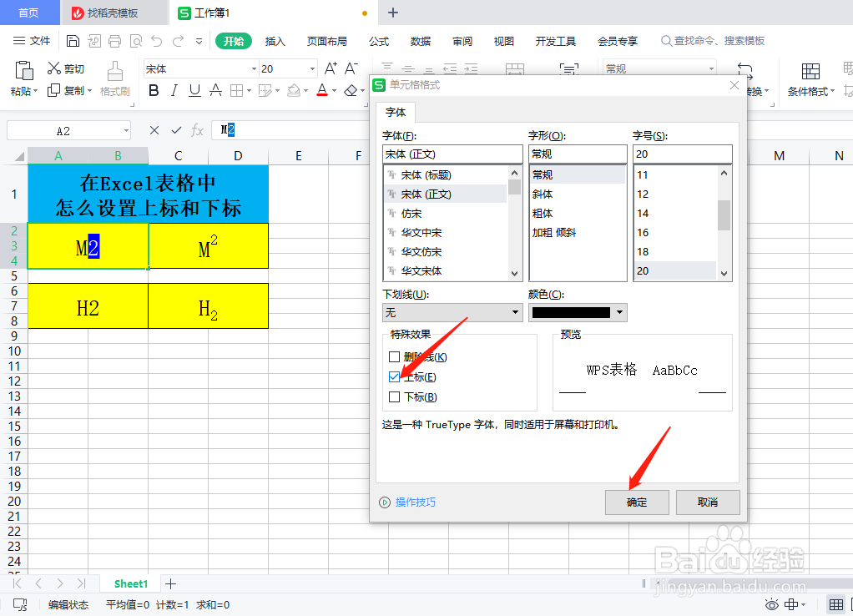Viewport: 853px width, 616px height.
Task: Toggle Italic formatting icon
Action: [174, 90]
